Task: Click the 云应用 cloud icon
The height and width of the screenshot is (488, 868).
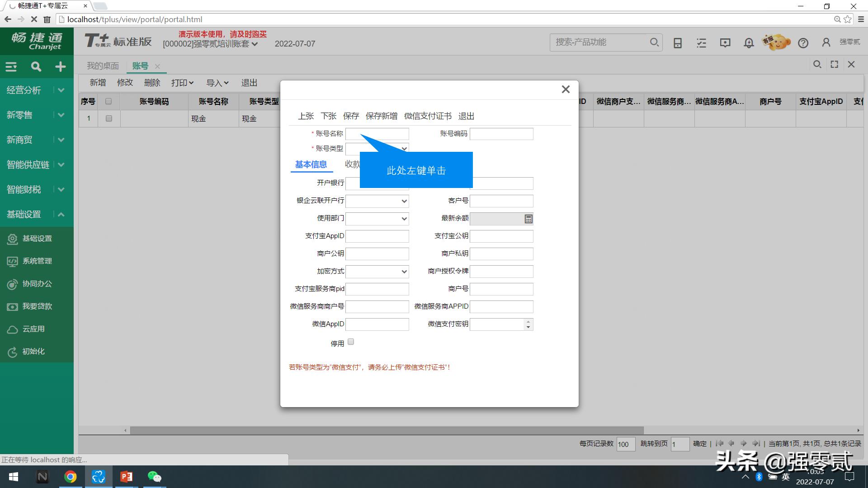Action: 12,329
